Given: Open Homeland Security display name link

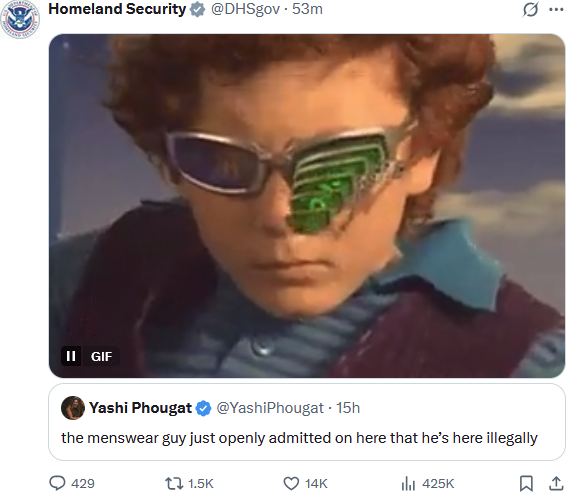Looking at the screenshot, I should point(117,9).
